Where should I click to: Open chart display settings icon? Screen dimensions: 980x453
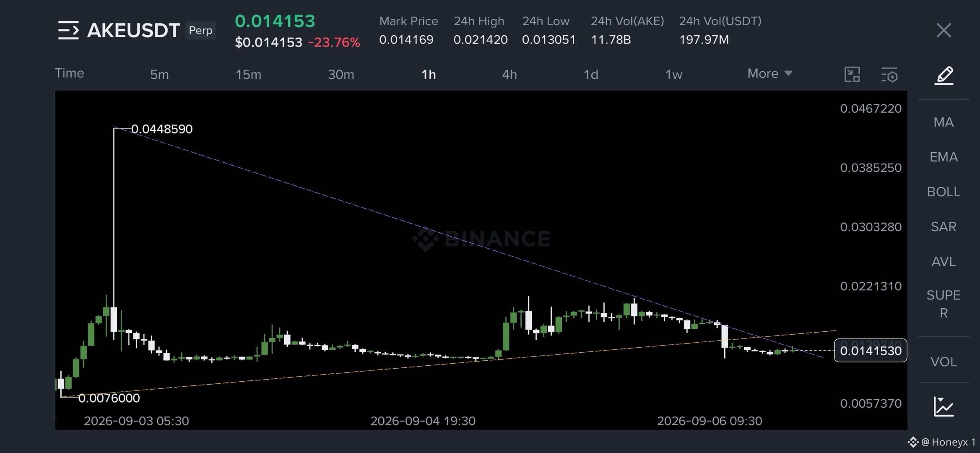889,75
